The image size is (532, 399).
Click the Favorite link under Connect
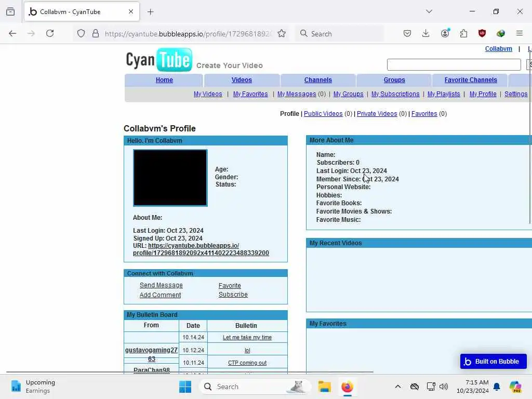click(230, 286)
